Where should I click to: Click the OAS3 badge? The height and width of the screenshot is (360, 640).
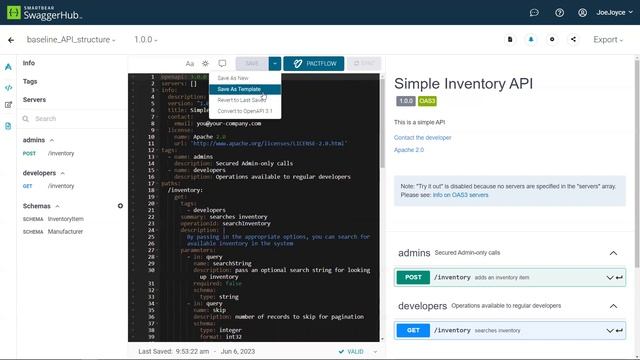427,101
